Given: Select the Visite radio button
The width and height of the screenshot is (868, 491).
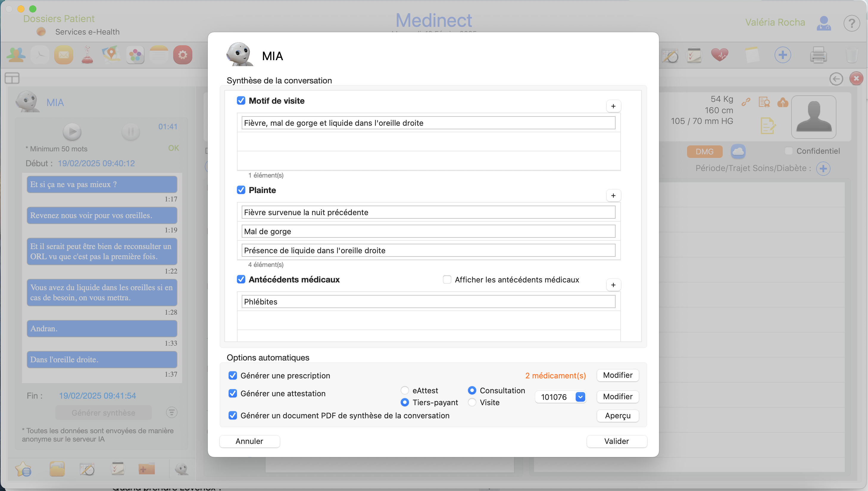Looking at the screenshot, I should (472, 402).
